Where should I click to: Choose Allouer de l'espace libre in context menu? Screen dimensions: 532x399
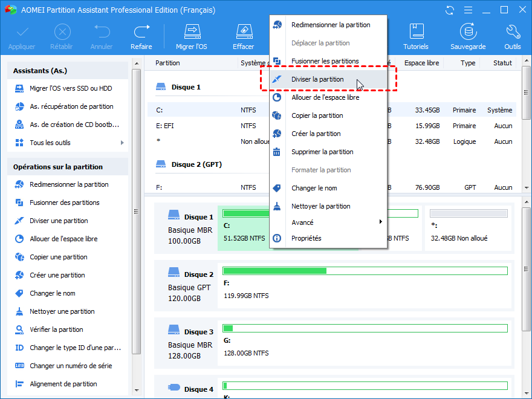[328, 97]
